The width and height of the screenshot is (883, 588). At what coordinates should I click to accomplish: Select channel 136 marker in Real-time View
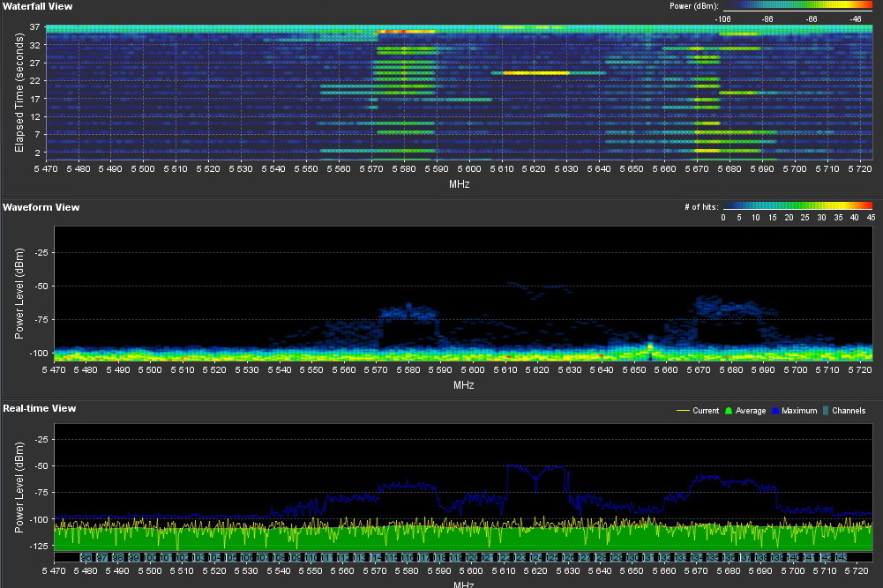click(730, 558)
